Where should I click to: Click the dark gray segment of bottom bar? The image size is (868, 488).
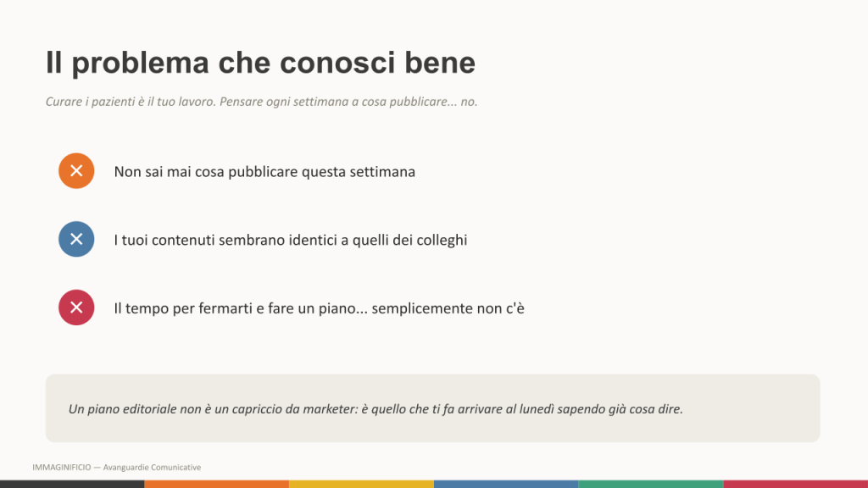coord(72,484)
